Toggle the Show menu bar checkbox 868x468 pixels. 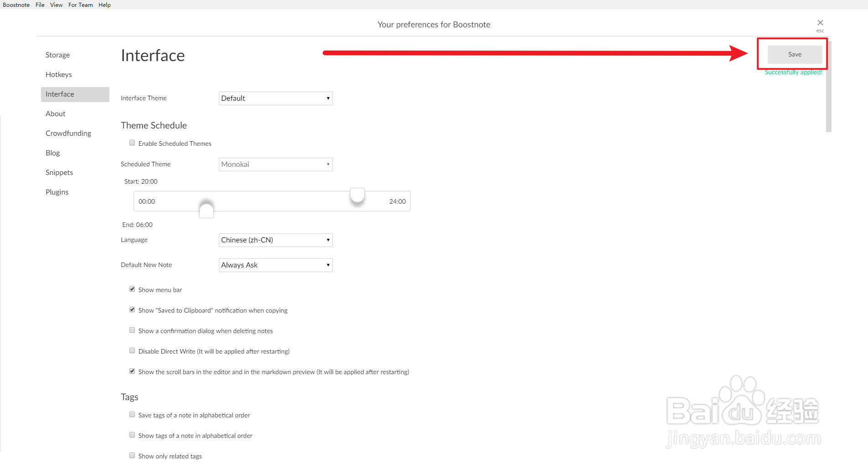point(132,289)
